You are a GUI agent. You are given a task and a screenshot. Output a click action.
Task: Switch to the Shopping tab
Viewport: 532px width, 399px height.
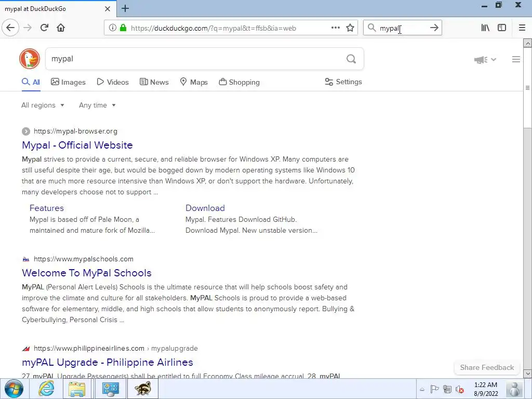[x=239, y=82]
